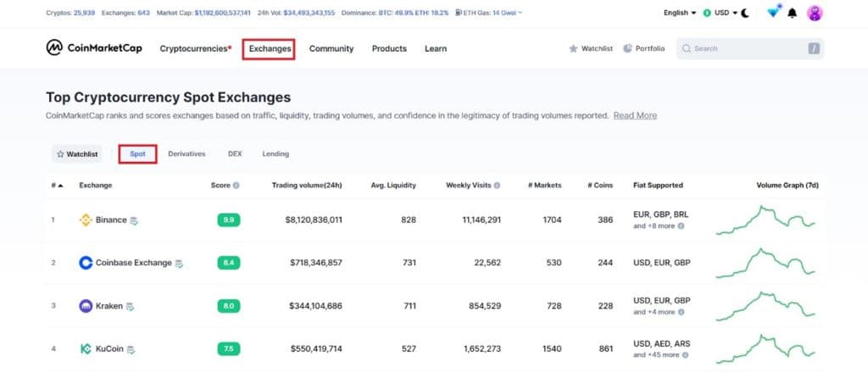868x373 pixels.
Task: Follow the Read More link
Action: pos(635,115)
